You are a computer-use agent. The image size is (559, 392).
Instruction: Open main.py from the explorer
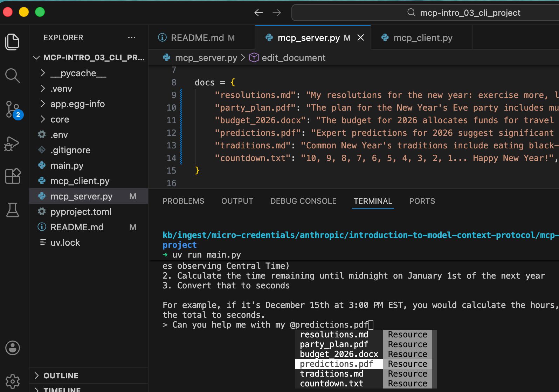(89, 165)
